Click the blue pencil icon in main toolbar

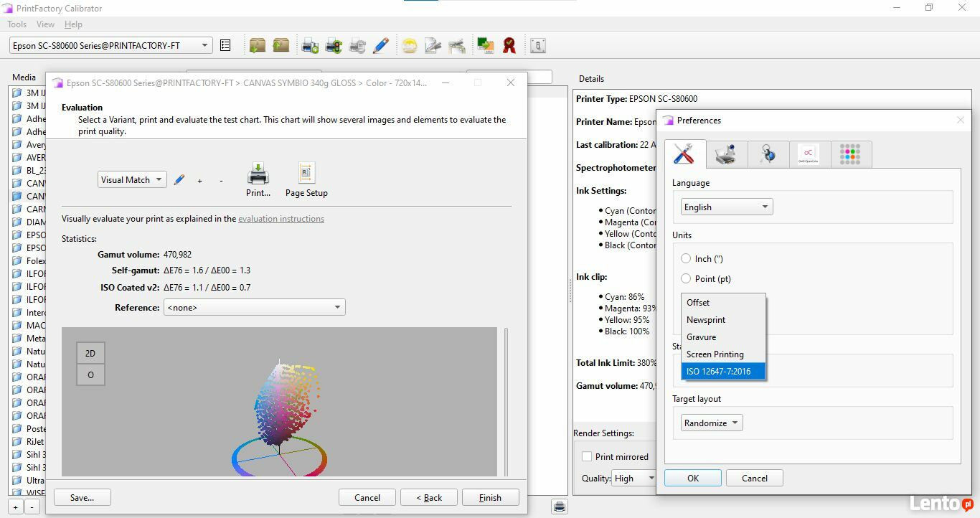(x=381, y=46)
